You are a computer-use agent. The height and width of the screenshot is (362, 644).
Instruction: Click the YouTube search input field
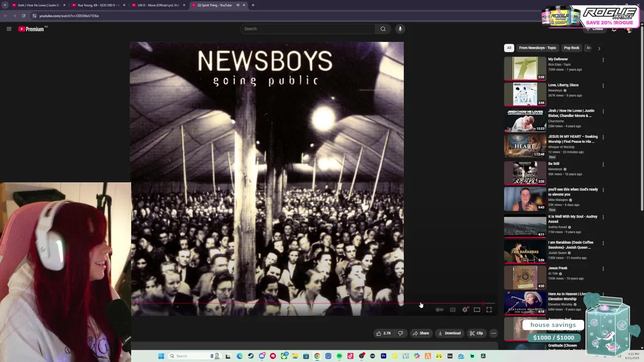[308, 29]
